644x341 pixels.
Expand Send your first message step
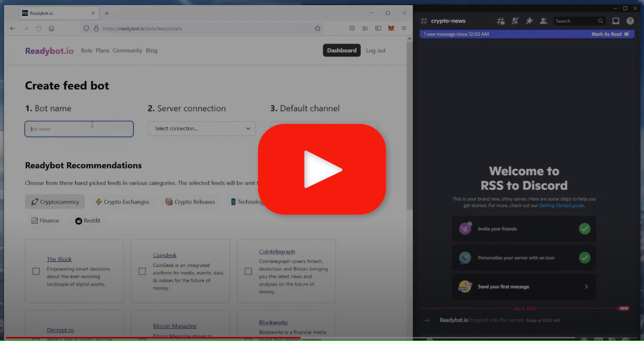(586, 286)
